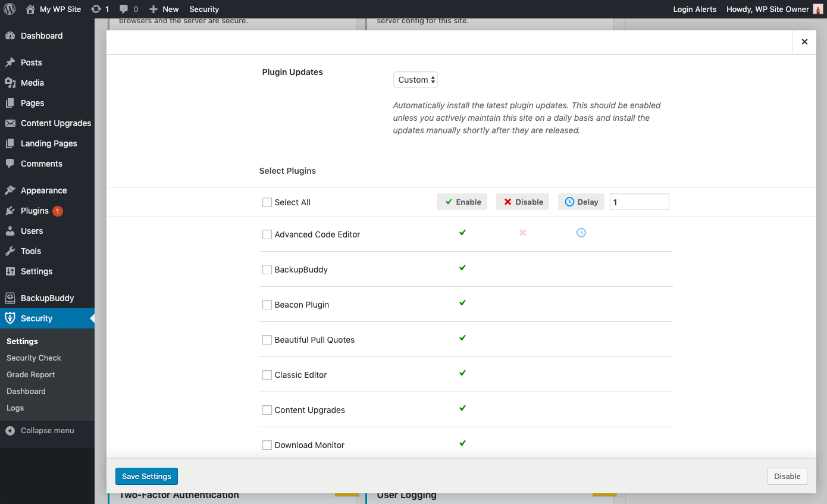The width and height of the screenshot is (827, 504).
Task: Click enable checkmark for Content Upgrades row
Action: (x=462, y=408)
